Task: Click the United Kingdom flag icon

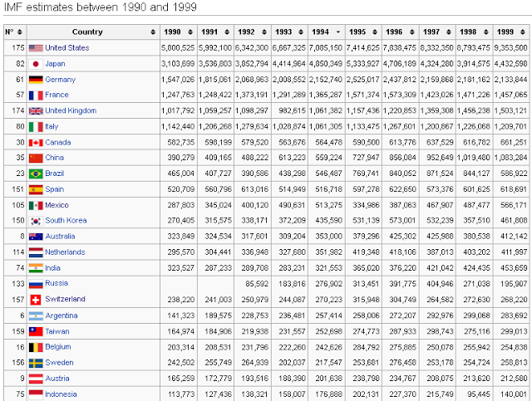Action: pos(36,111)
